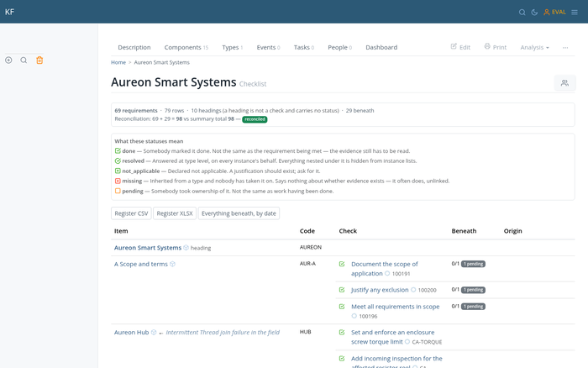The height and width of the screenshot is (368, 588).
Task: Download the Register XLSX
Action: pyautogui.click(x=175, y=213)
